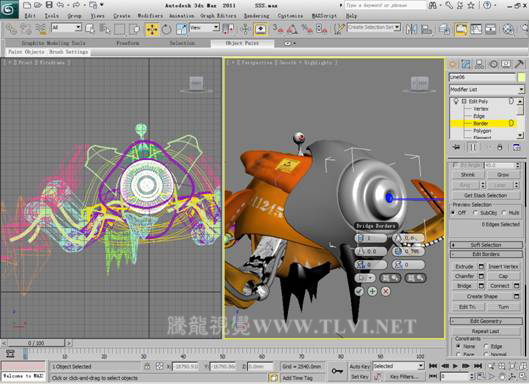
Task: Toggle the Edit Poly modifier lightbulb
Action: click(x=456, y=101)
